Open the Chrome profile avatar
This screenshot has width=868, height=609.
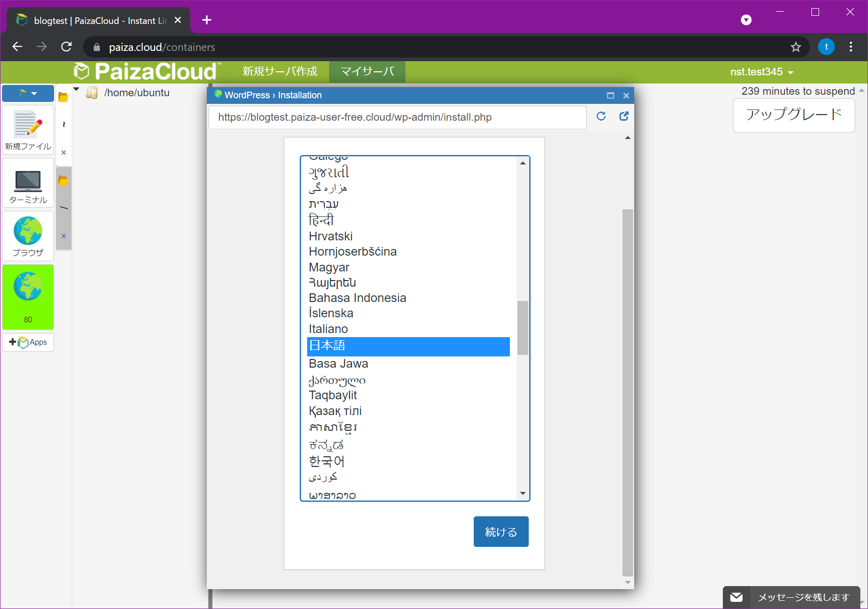pyautogui.click(x=826, y=47)
